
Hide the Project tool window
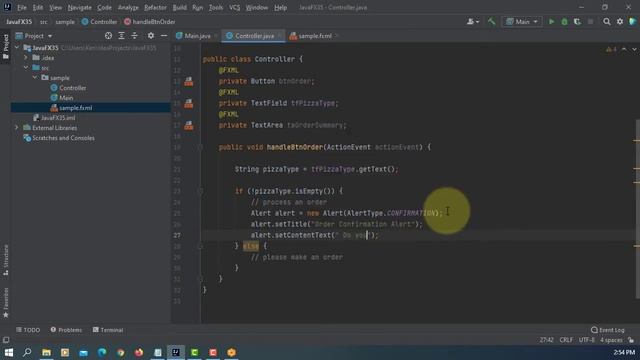coord(164,36)
